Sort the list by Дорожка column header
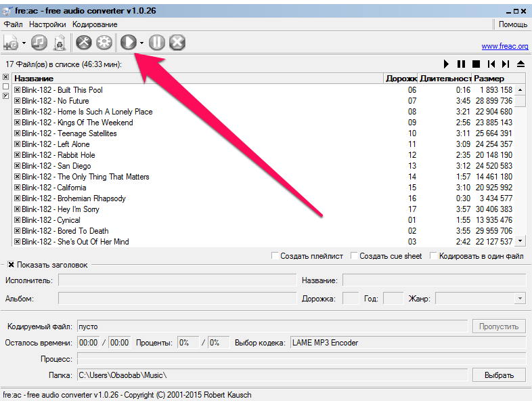The height and width of the screenshot is (401, 532). click(x=401, y=79)
